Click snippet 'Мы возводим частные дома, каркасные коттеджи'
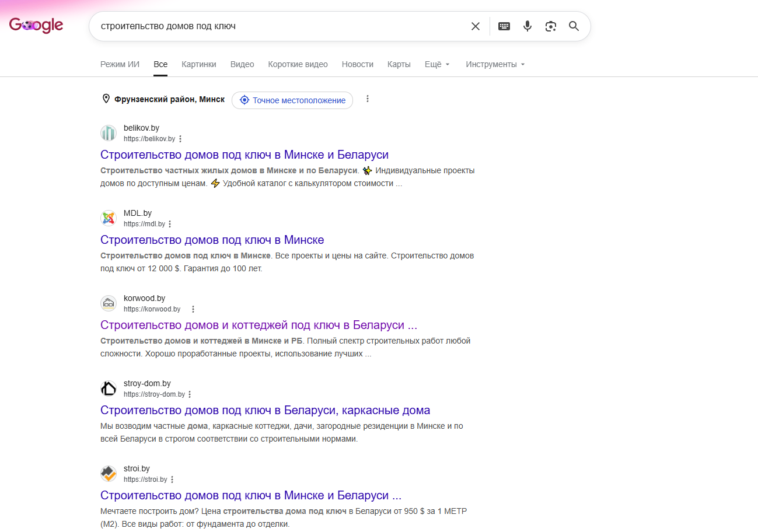758x532 pixels. click(196, 426)
